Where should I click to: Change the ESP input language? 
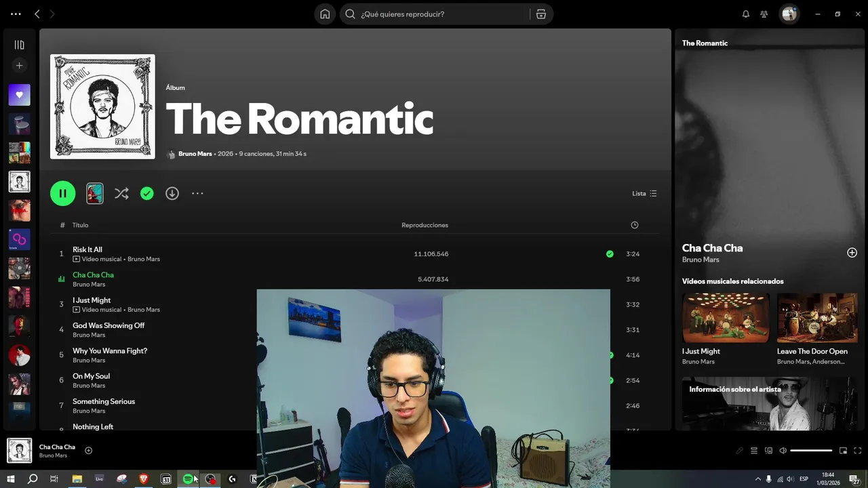point(804,479)
